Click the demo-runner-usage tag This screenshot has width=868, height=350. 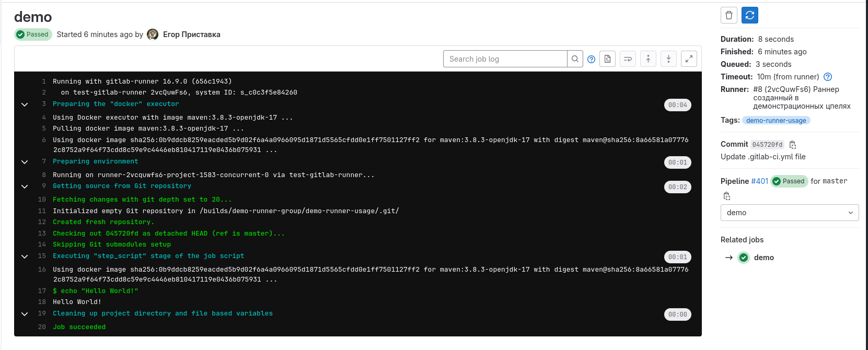click(x=776, y=121)
